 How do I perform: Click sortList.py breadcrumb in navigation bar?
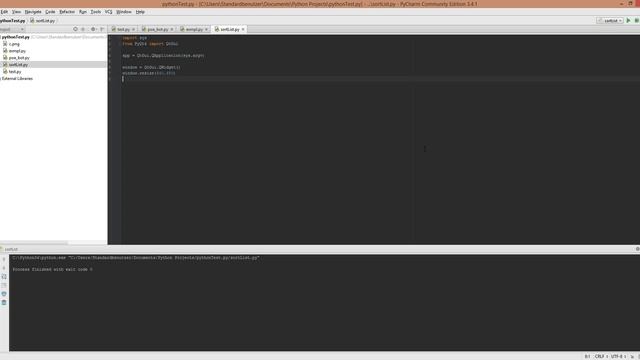click(42, 20)
